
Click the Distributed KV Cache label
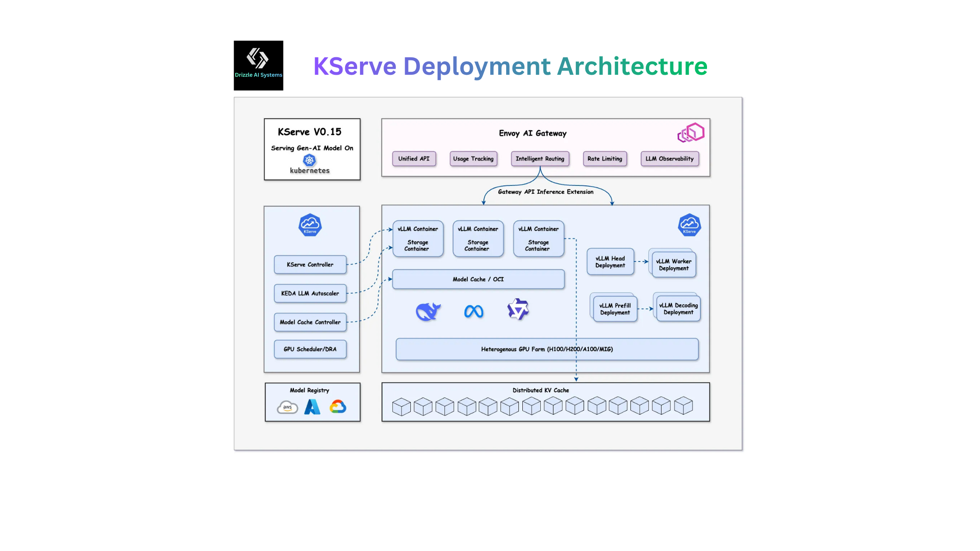coord(541,390)
